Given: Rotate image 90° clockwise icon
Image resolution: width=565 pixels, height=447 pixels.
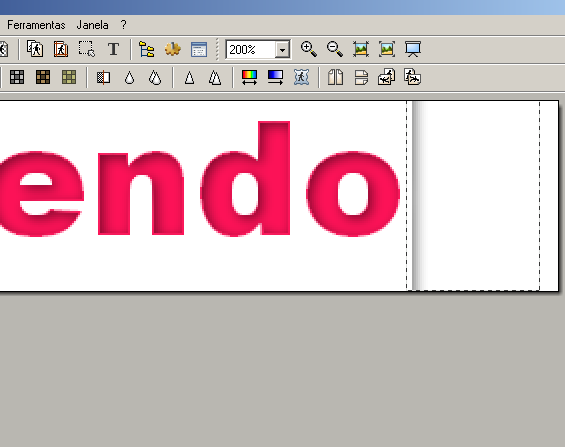Looking at the screenshot, I should 413,77.
